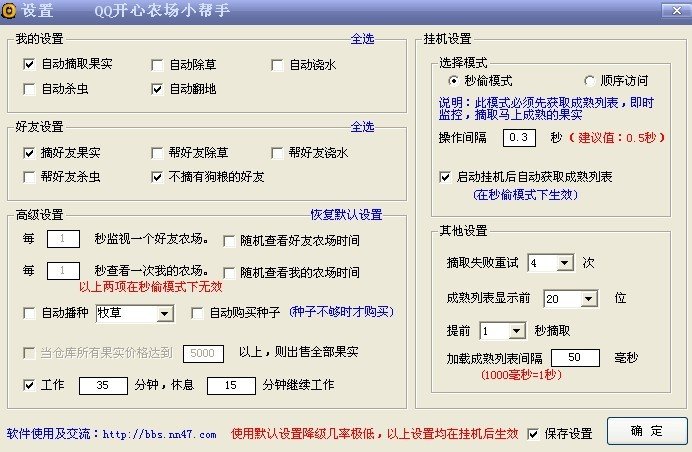The image size is (692, 452).
Task: Toggle 不摘有狗粮的好友 checkbox
Action: pos(157,177)
